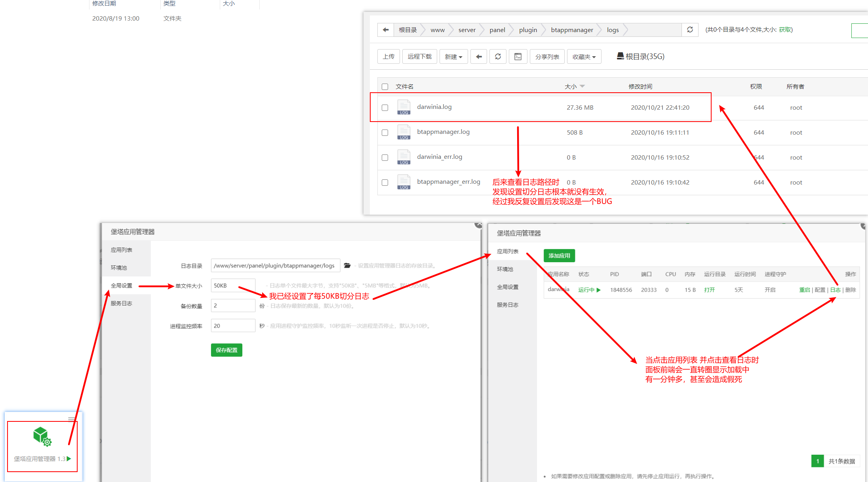Screen dimensions: 868x482
Task: Click the green 保存配置 button
Action: pos(227,350)
